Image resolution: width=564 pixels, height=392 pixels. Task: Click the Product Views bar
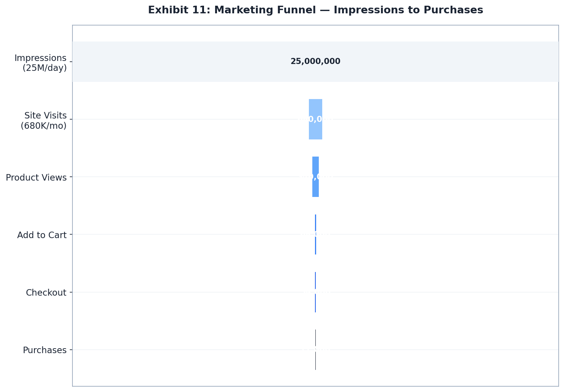click(x=315, y=176)
